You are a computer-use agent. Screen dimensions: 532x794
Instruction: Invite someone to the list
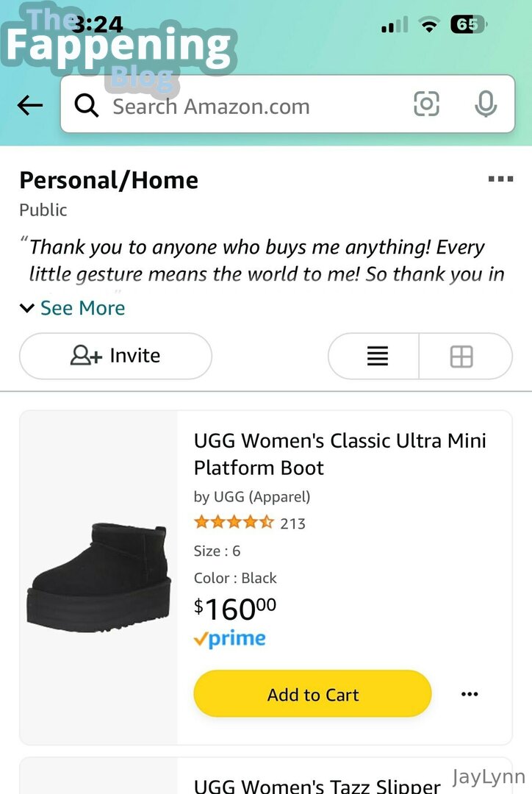click(x=115, y=356)
